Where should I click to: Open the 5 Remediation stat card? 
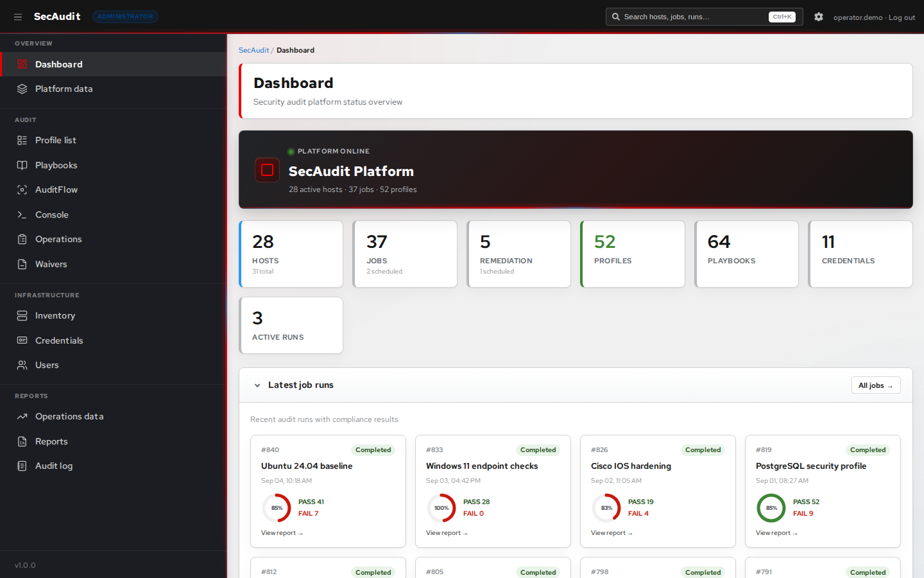[x=518, y=254]
